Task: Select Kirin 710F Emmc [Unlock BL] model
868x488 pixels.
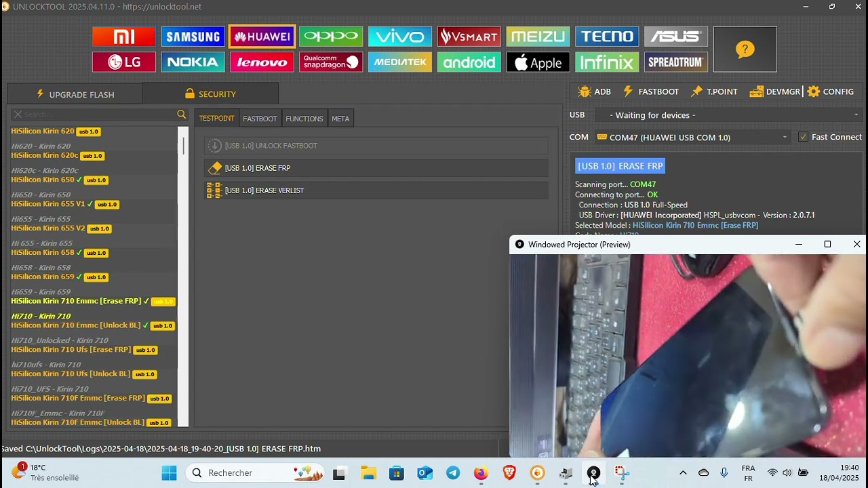Action: [x=90, y=422]
